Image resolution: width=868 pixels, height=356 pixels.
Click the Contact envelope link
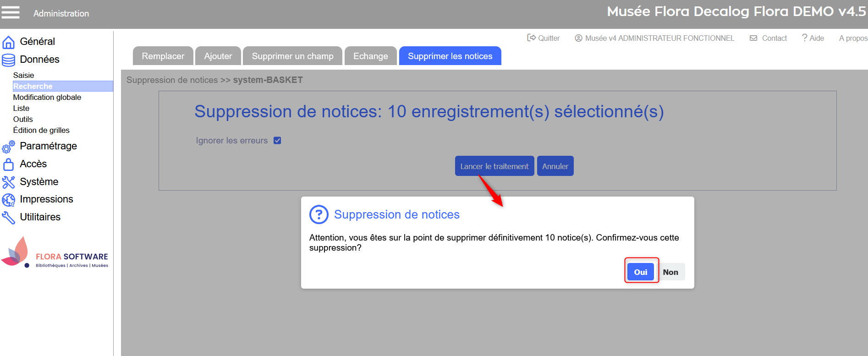[x=769, y=38]
